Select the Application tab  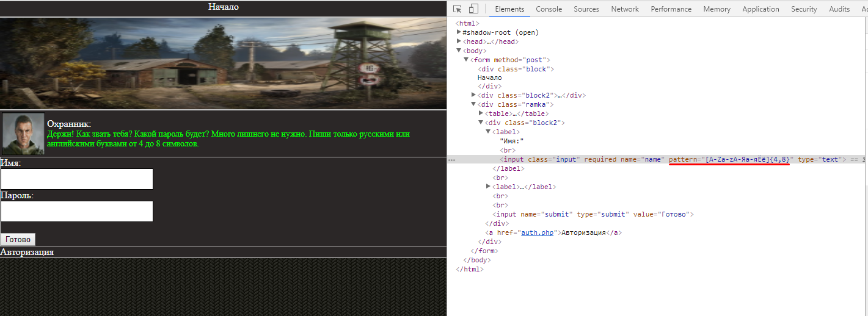(x=760, y=9)
